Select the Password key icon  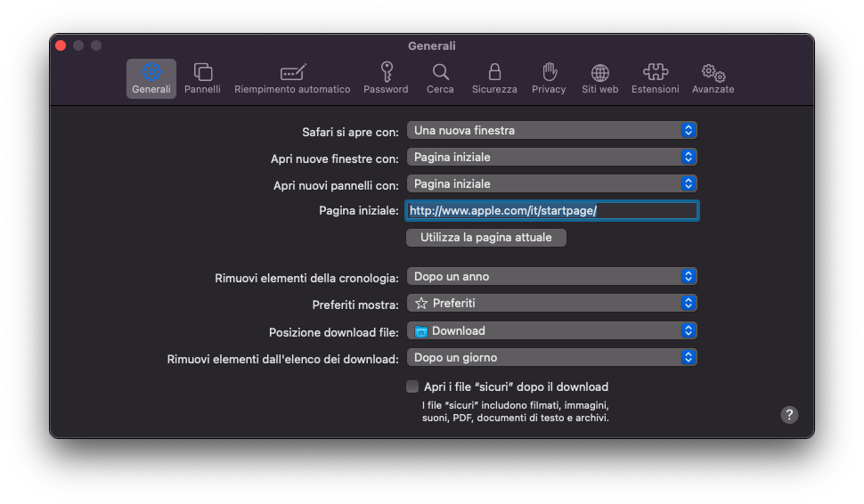[x=386, y=73]
